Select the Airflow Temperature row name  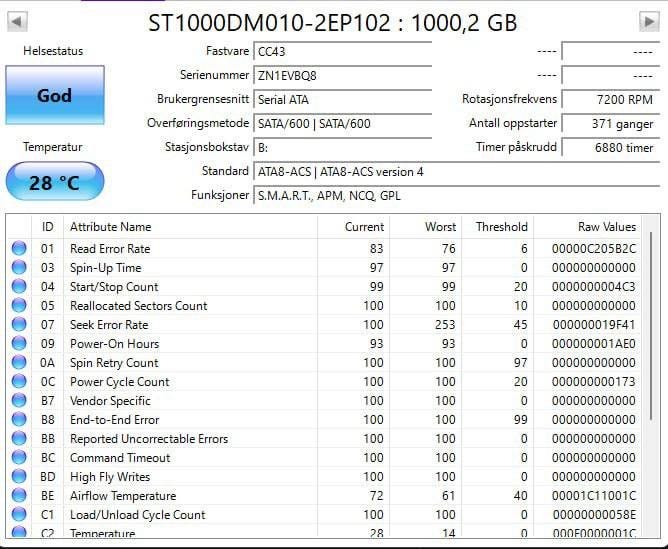(123, 496)
